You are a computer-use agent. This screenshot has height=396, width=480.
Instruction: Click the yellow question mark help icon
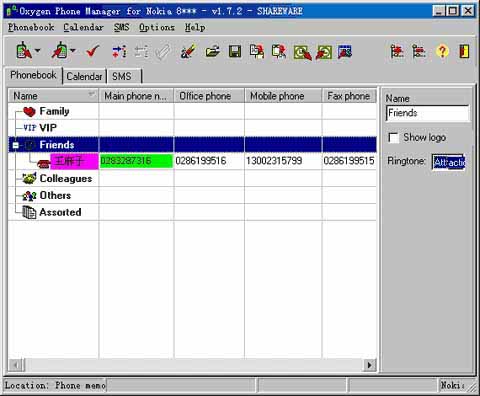tap(442, 52)
